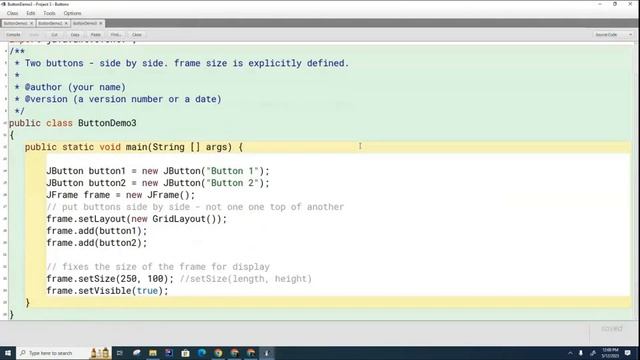Click the '@version' comment line
The height and width of the screenshot is (360, 640).
click(x=123, y=99)
